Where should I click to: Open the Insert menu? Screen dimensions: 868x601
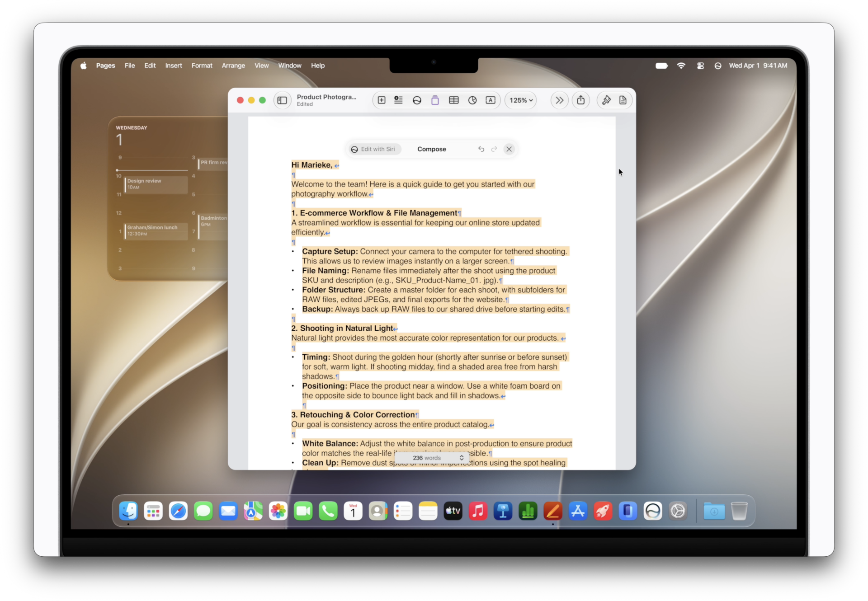coord(174,66)
